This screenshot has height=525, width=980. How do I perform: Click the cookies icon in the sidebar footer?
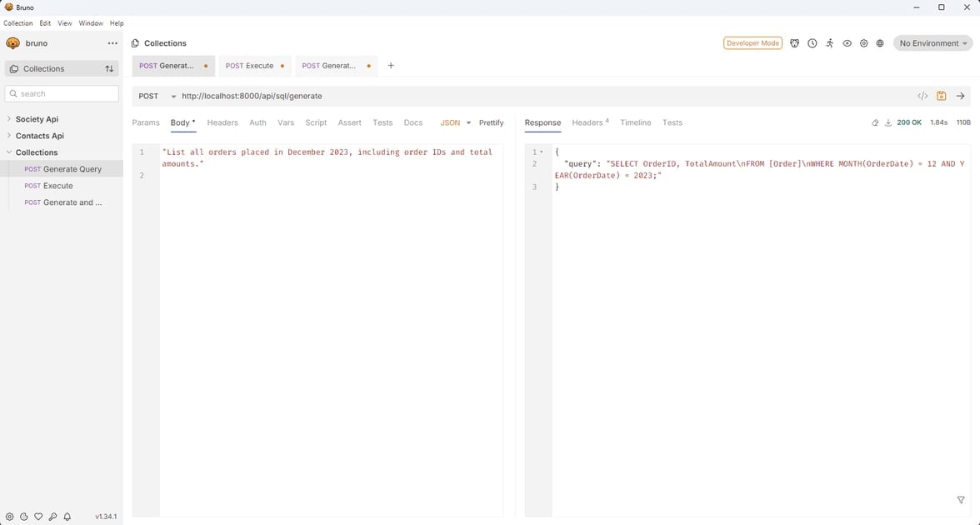tap(23, 517)
